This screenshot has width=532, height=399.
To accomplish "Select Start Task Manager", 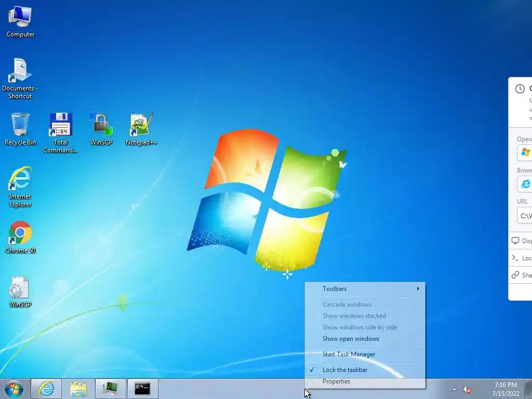I will pyautogui.click(x=365, y=354).
